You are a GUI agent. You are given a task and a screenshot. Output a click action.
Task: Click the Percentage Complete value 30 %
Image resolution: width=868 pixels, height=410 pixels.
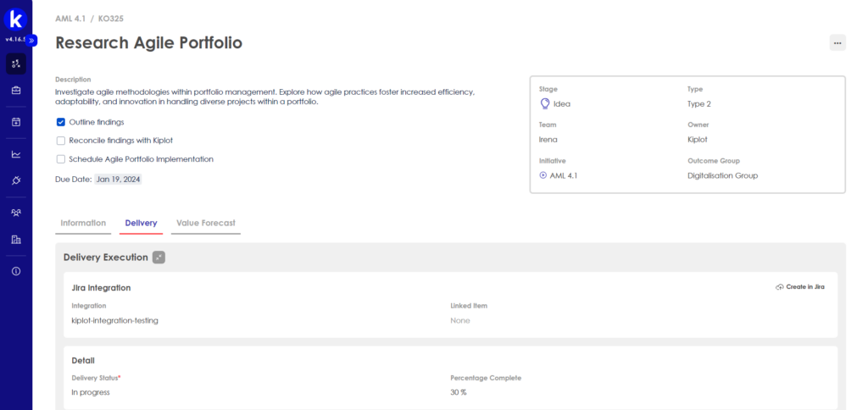tap(459, 392)
